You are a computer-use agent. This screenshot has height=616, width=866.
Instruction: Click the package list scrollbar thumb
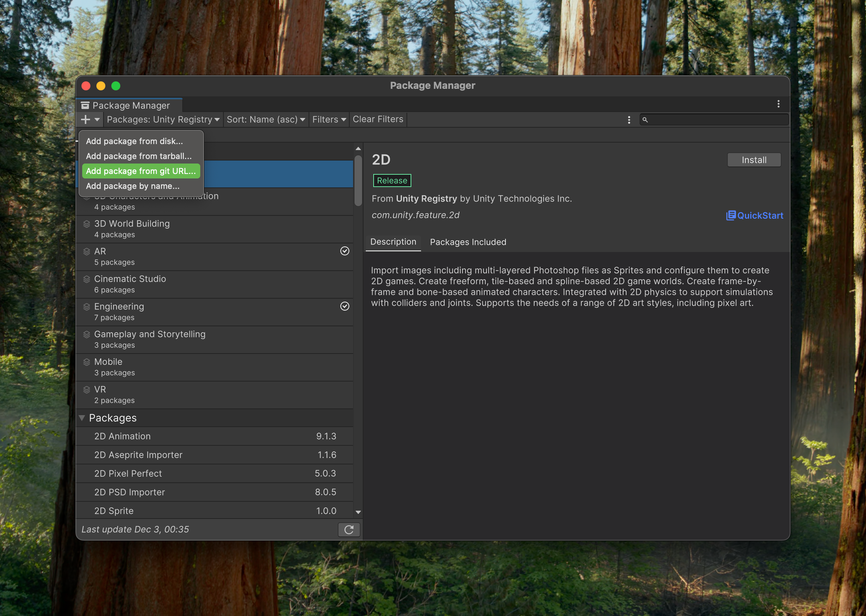pyautogui.click(x=358, y=181)
